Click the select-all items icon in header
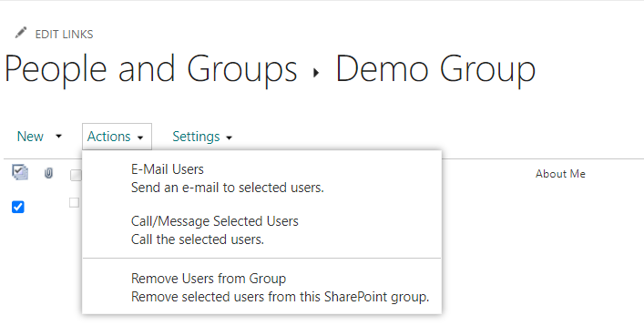 click(20, 172)
